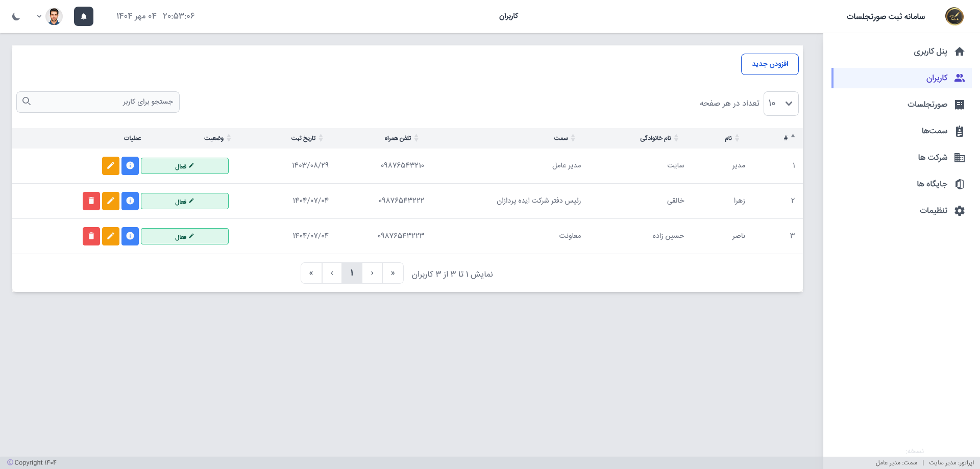Open the rows-per-page dropdown showing ۱۰

point(780,104)
